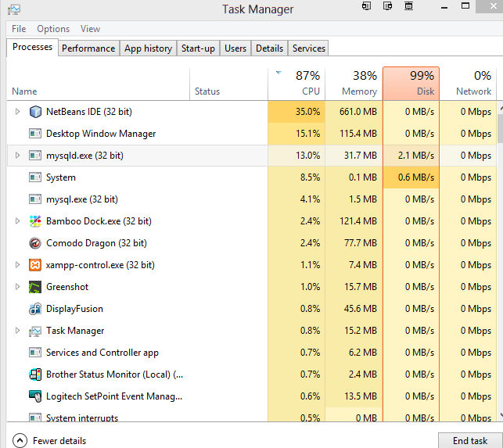Screen dimensions: 503x448
Task: Click the DisplayFusion icon
Action: pos(35,309)
